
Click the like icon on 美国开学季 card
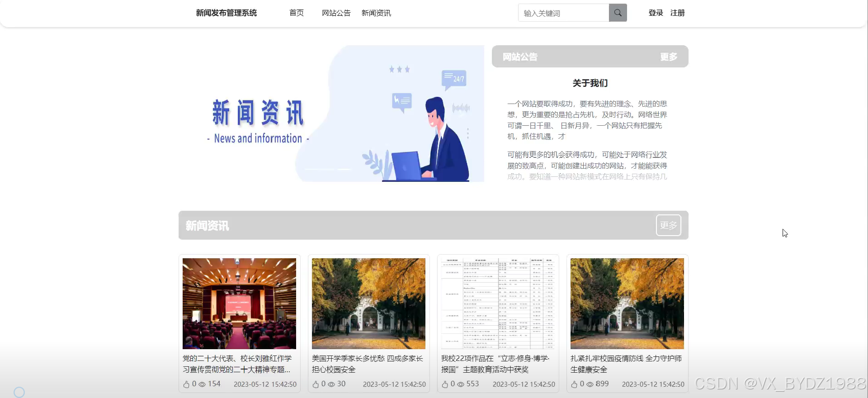coord(316,384)
